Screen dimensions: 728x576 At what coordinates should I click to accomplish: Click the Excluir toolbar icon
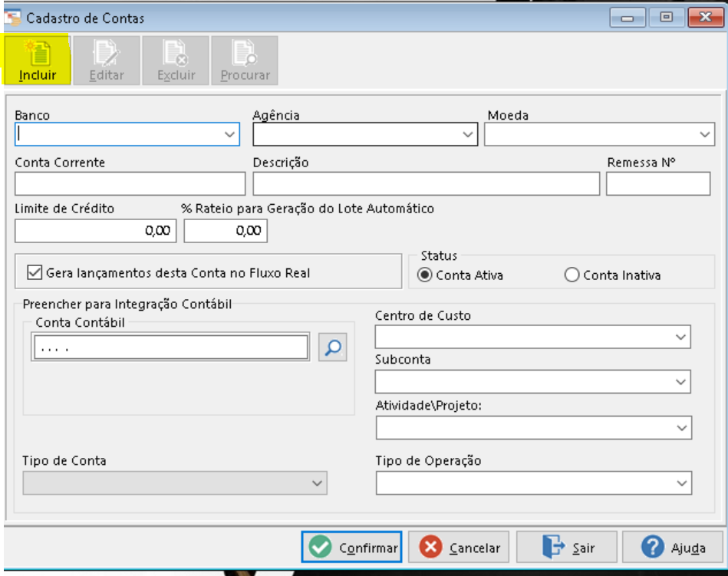click(176, 61)
